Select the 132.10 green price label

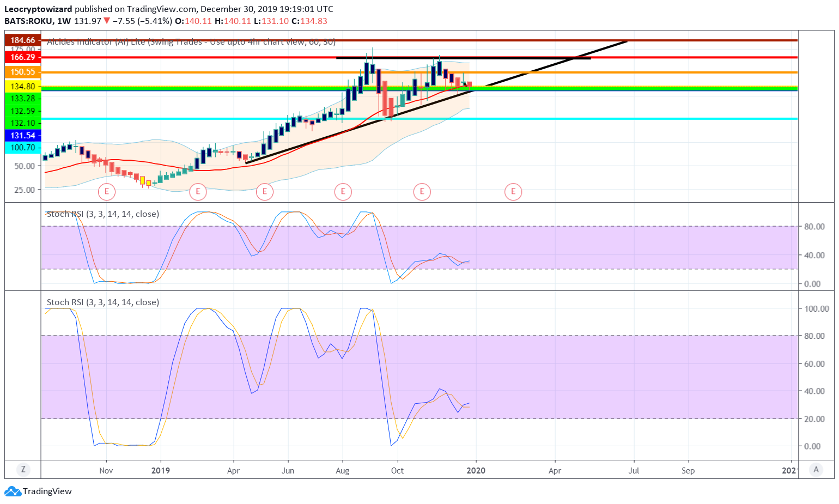pos(23,123)
